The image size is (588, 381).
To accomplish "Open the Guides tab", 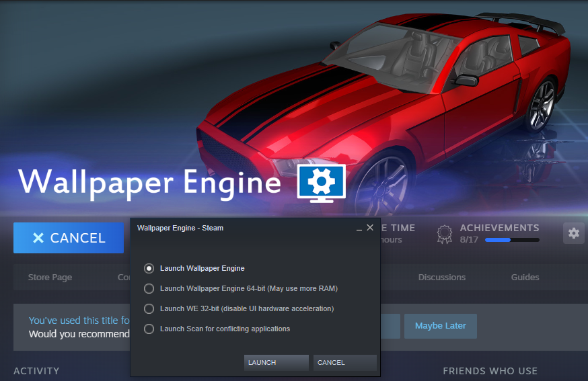I will pyautogui.click(x=525, y=278).
